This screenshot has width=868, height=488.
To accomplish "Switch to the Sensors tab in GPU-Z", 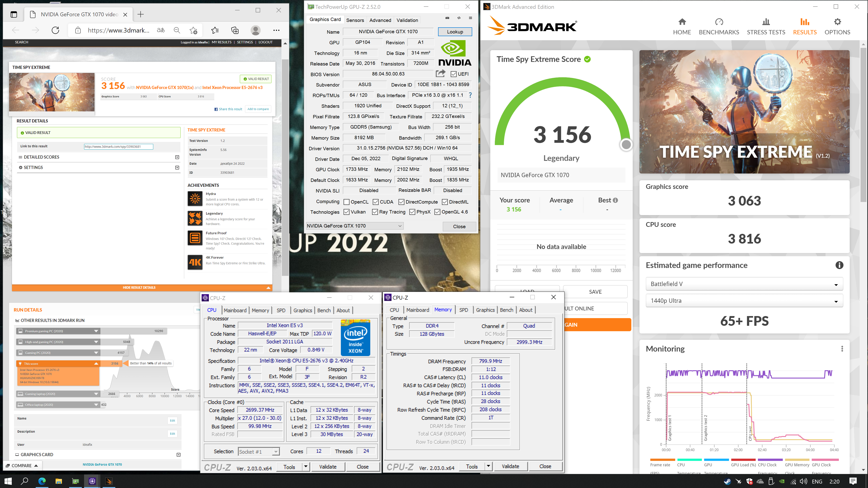I will click(x=355, y=20).
